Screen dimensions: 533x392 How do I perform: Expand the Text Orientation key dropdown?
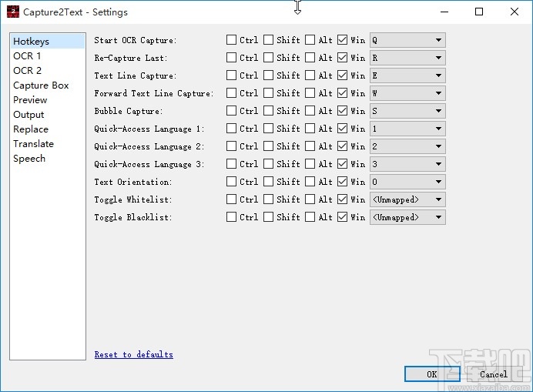click(x=407, y=182)
